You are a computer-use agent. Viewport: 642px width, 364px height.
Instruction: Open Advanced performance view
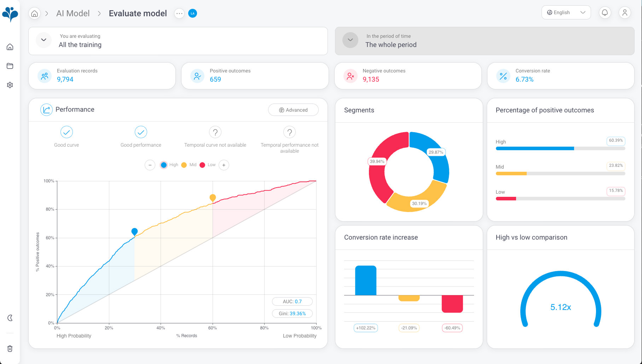tap(293, 110)
